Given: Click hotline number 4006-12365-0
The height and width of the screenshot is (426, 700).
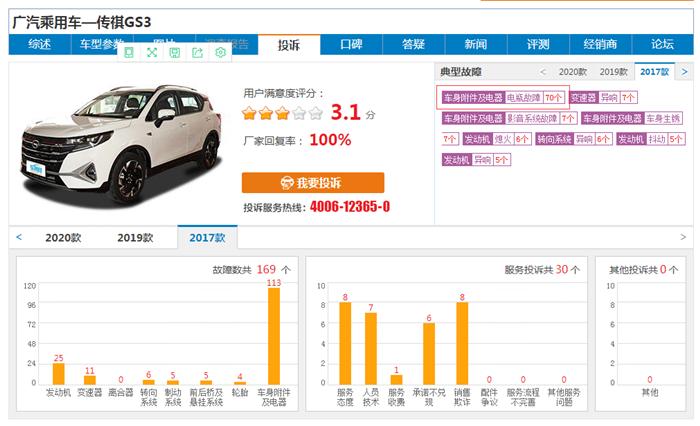Looking at the screenshot, I should [350, 206].
